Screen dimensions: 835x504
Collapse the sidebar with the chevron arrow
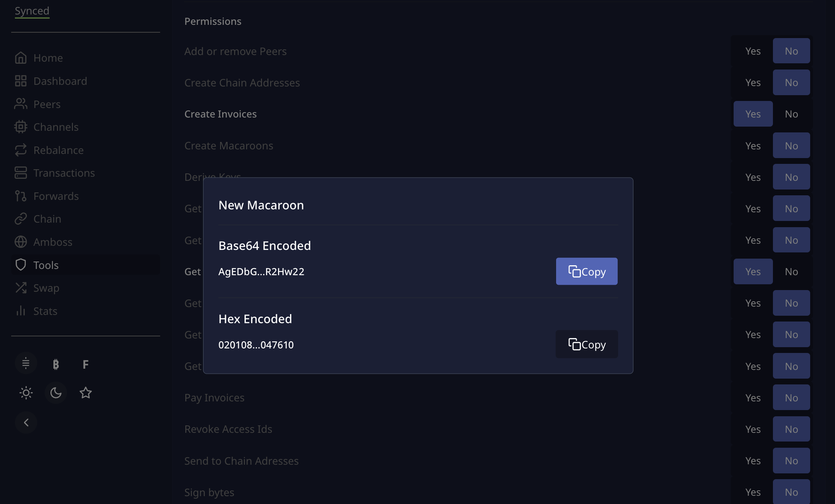(26, 422)
